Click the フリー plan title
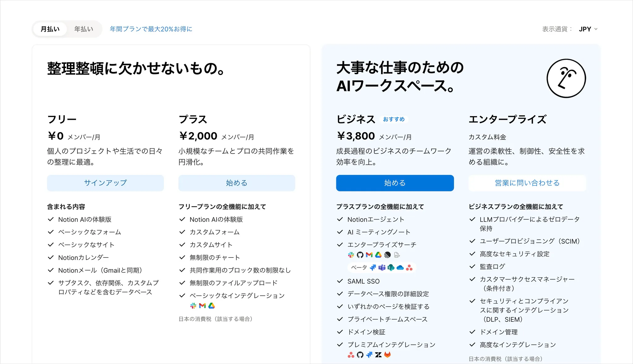The height and width of the screenshot is (364, 633). (62, 119)
